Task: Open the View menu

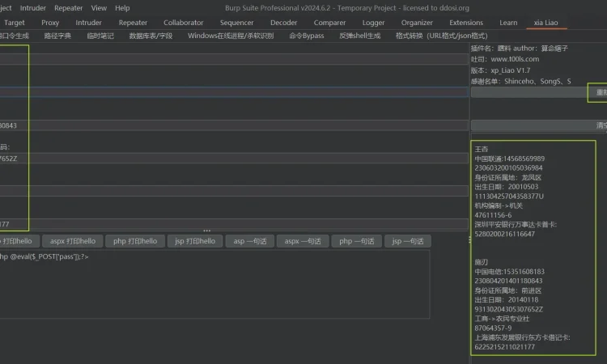Action: click(x=99, y=8)
